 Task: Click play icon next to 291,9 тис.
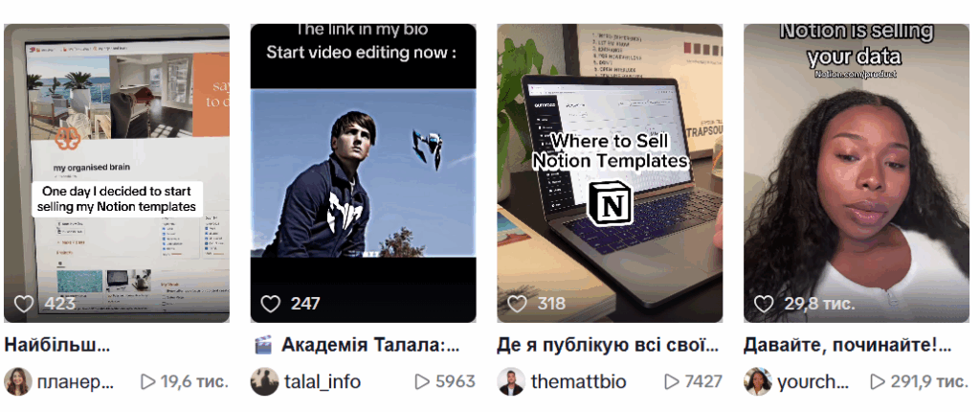click(x=878, y=381)
